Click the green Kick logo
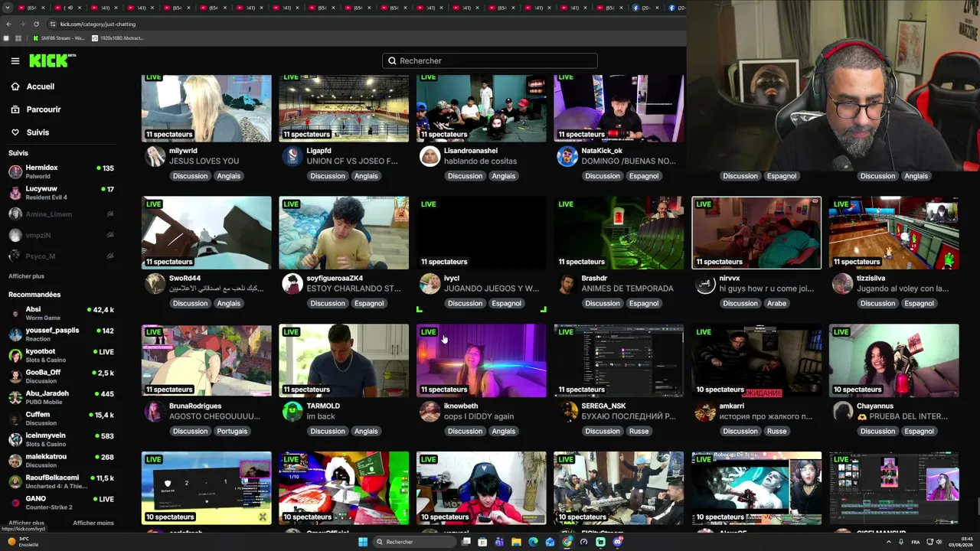 (52, 60)
